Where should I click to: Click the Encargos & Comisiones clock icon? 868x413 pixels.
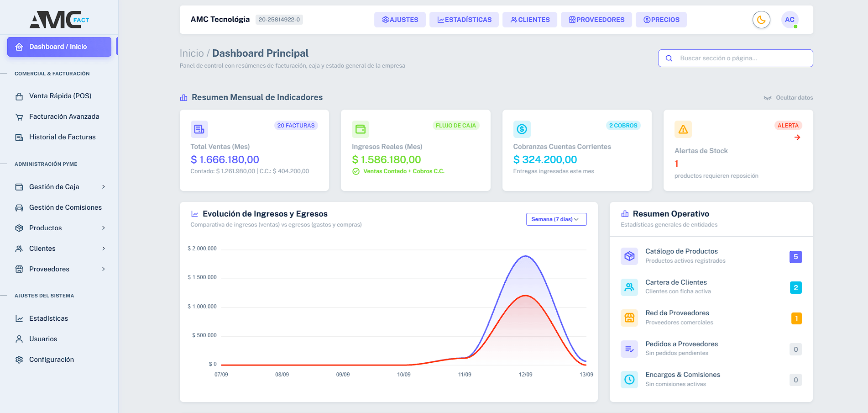click(x=629, y=379)
